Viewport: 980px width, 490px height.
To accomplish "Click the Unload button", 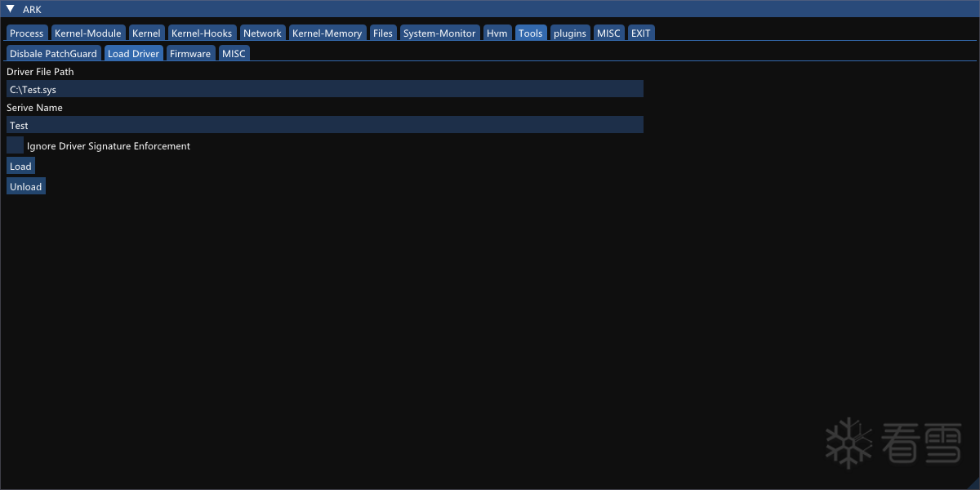I will (25, 186).
